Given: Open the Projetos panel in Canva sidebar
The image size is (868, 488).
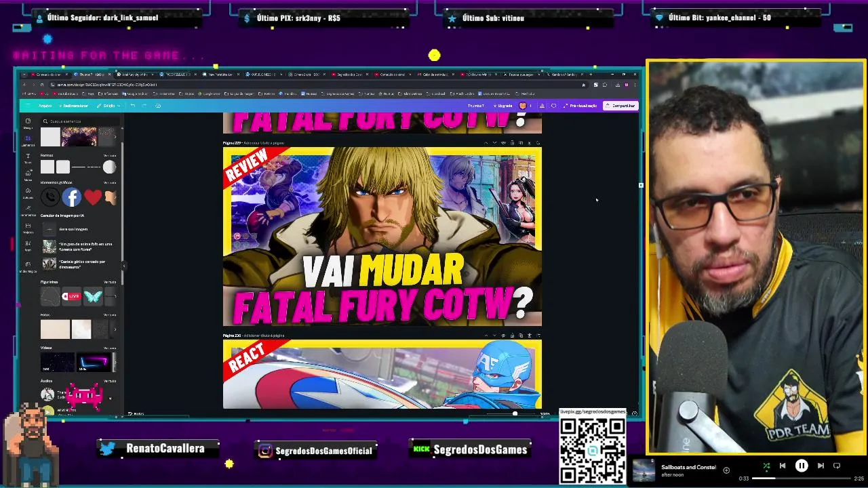Looking at the screenshot, I should [28, 228].
